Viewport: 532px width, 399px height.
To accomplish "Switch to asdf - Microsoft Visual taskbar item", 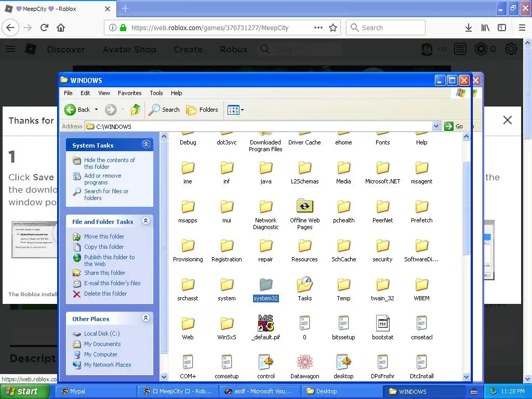I will tap(260, 391).
